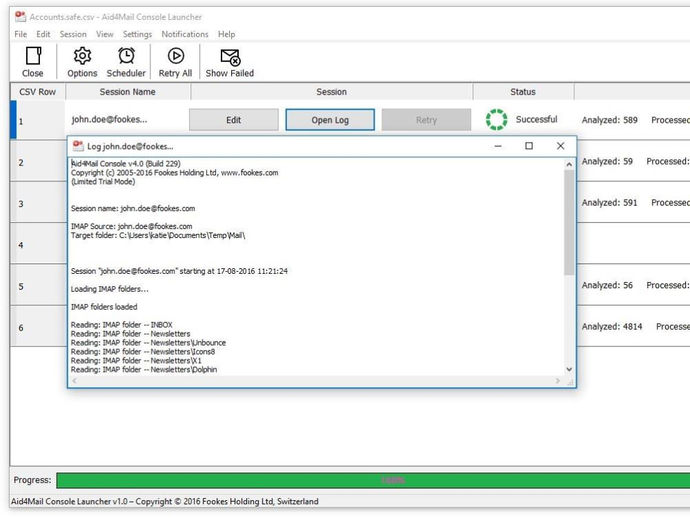Click session name john.doe@fookes... in row 1
Viewport: 690px width, 518px height.
(x=110, y=119)
